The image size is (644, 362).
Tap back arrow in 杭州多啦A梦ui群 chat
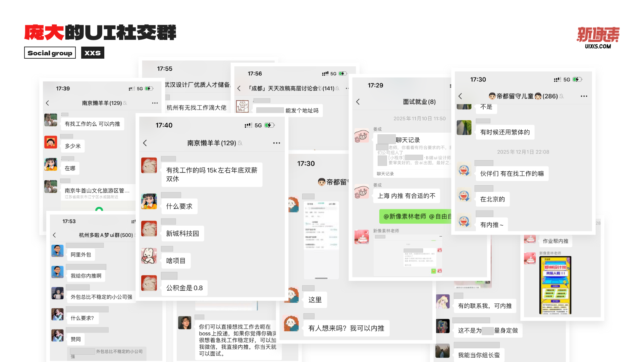click(x=54, y=235)
